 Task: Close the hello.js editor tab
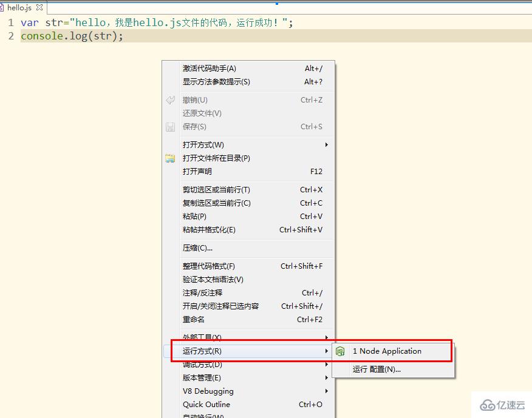pos(39,8)
